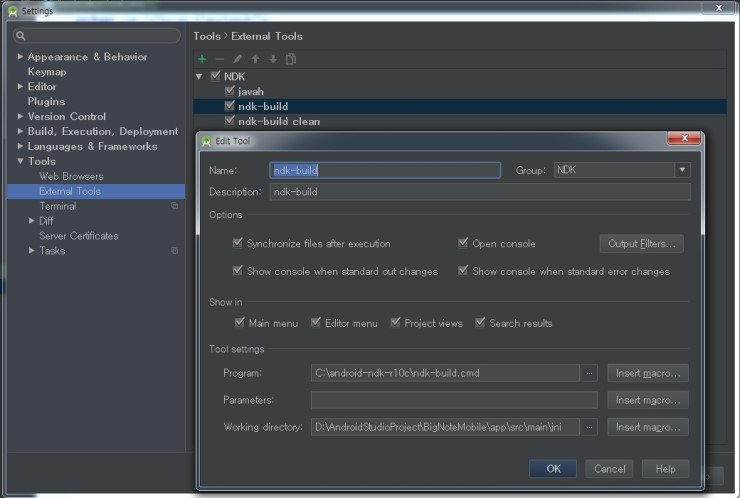Open Keymap settings page
This screenshot has height=498, width=740.
(47, 72)
